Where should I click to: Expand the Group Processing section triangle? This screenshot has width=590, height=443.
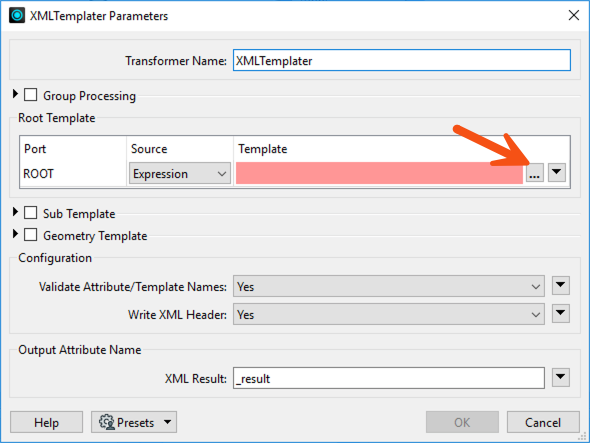click(x=15, y=94)
